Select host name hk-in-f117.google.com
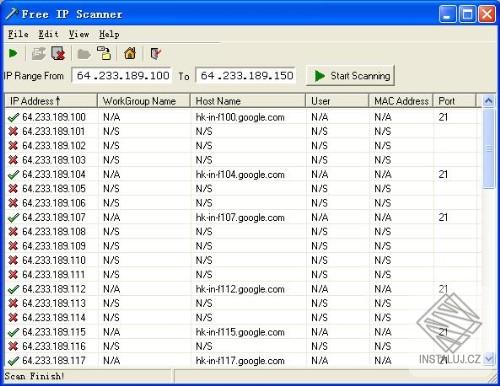Screen dimensions: 500x386 240,361
